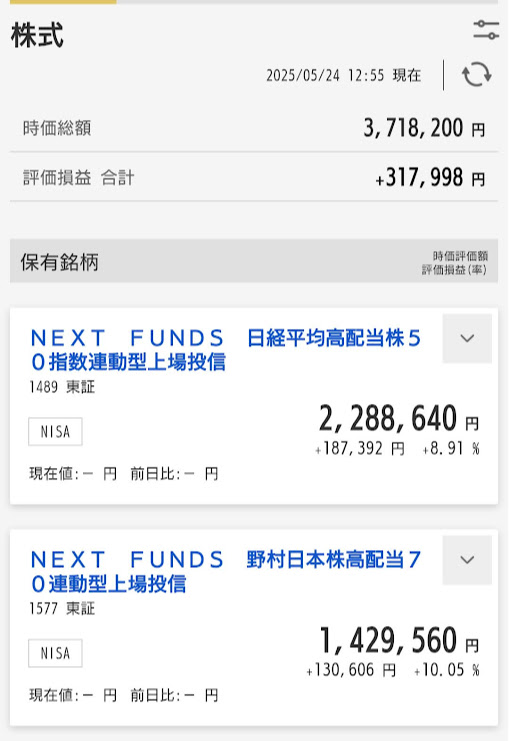509x741 pixels.
Task: Click the +8.91 % gain rate figure
Action: tap(451, 448)
